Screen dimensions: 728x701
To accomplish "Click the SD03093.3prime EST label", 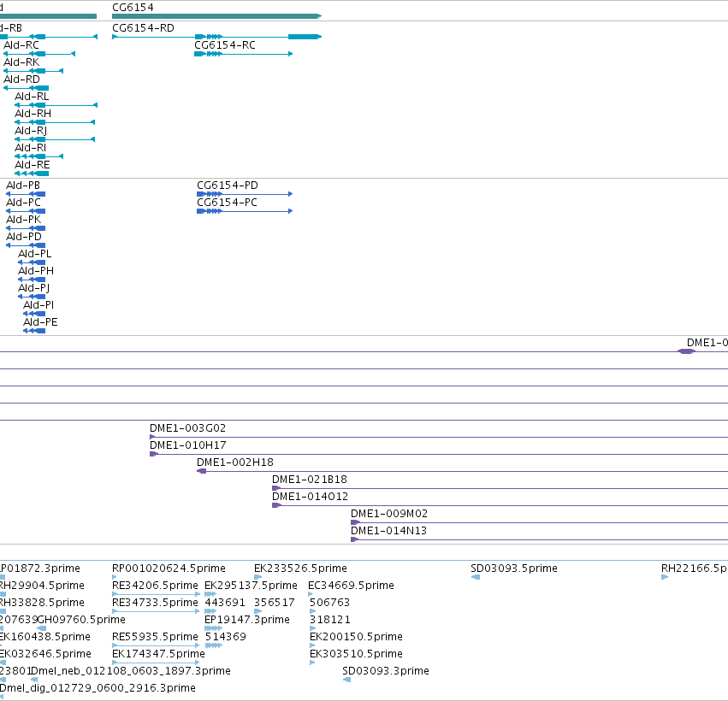I will [385, 672].
